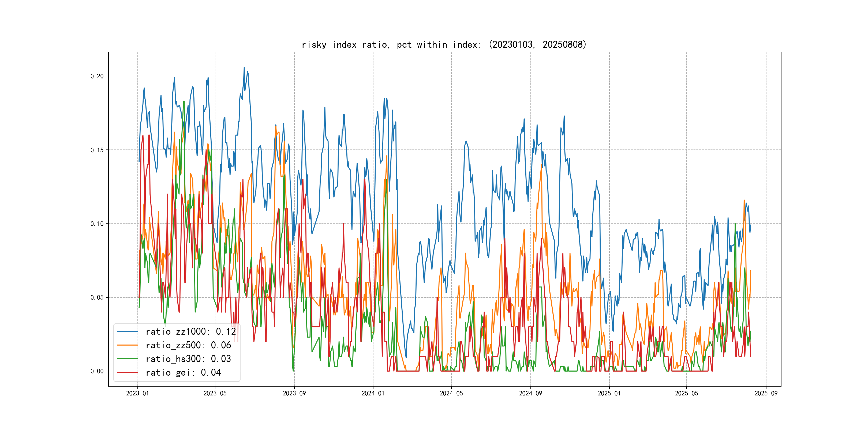
Task: Select the ratio_gei: 0.04 legend label
Action: (x=183, y=372)
